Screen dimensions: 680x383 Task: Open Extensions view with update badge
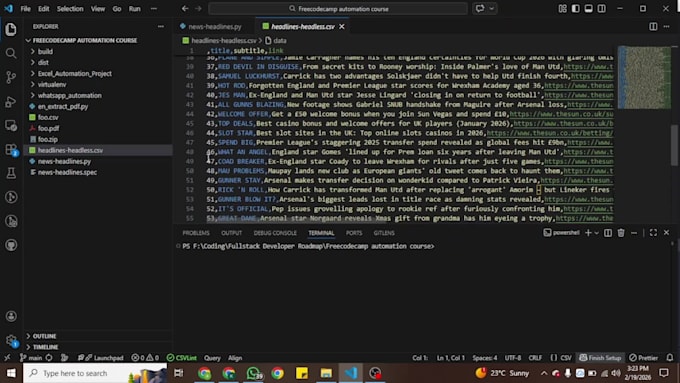11,150
